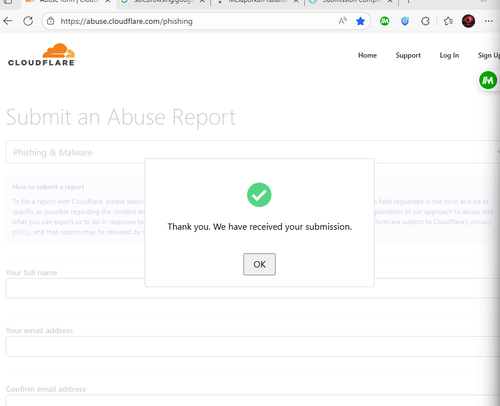This screenshot has width=500, height=406.
Task: Click the Your email address field
Action: click(x=253, y=346)
